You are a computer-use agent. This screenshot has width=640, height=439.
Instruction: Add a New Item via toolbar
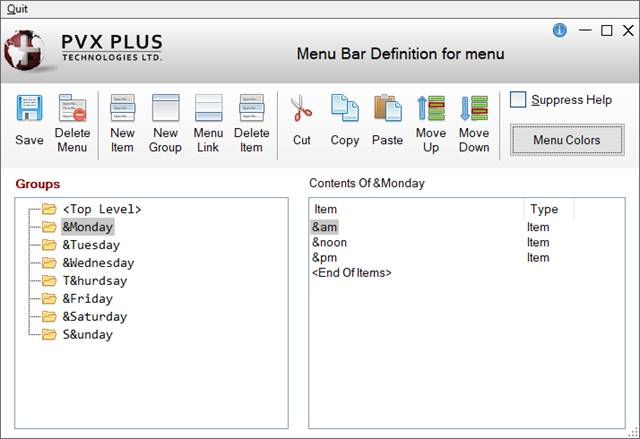click(122, 109)
